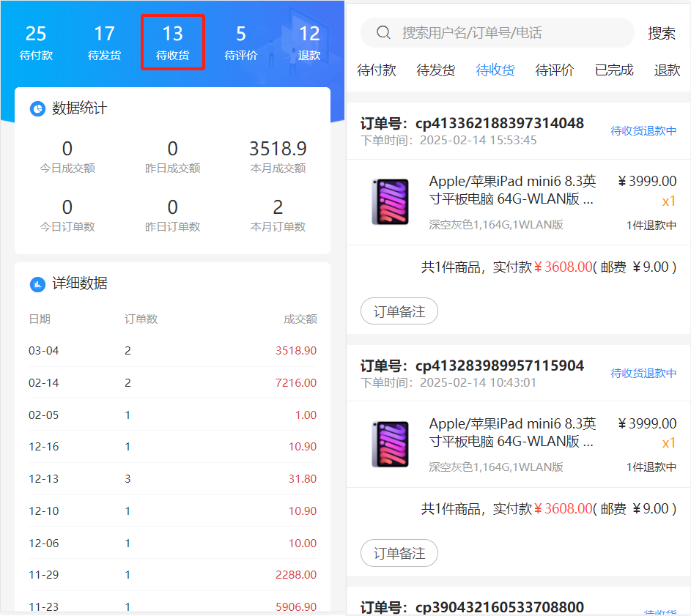Click amount 5906.90 in the 11-23 row
This screenshot has height=616, width=691.
296,607
